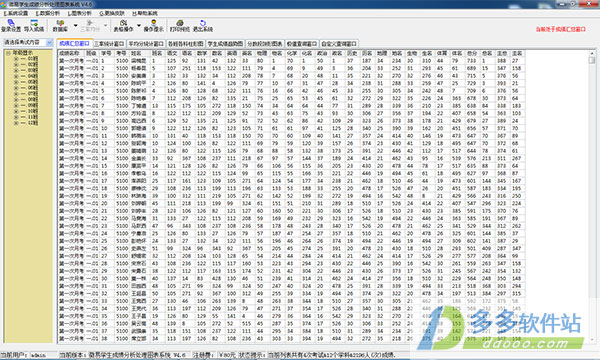Open the 系统设置 menu
Screen dimensions: 600x360
click(x=16, y=13)
